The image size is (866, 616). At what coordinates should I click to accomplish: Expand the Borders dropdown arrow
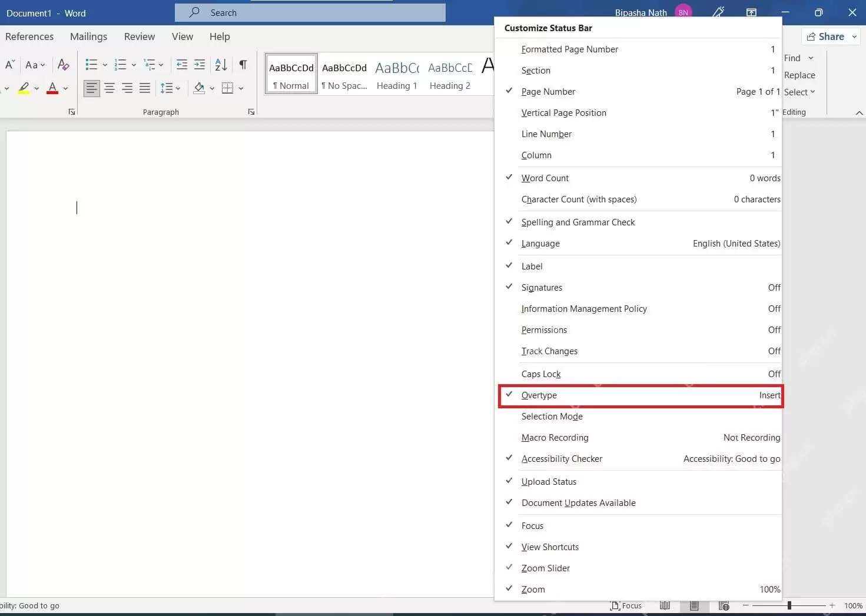click(x=241, y=88)
